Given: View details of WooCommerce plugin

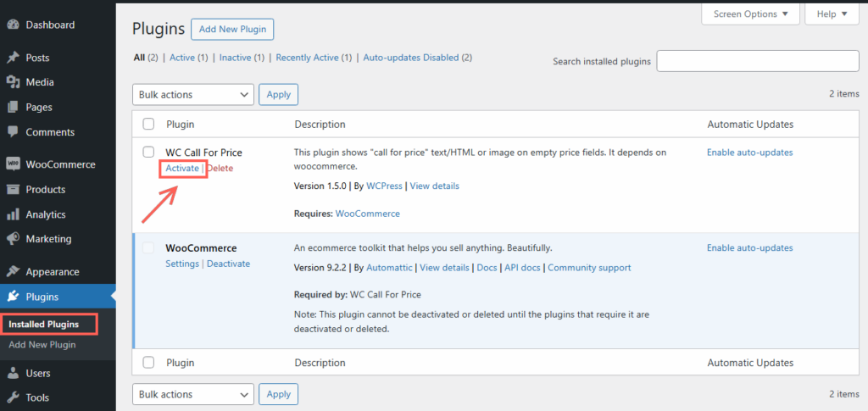Looking at the screenshot, I should [x=444, y=268].
